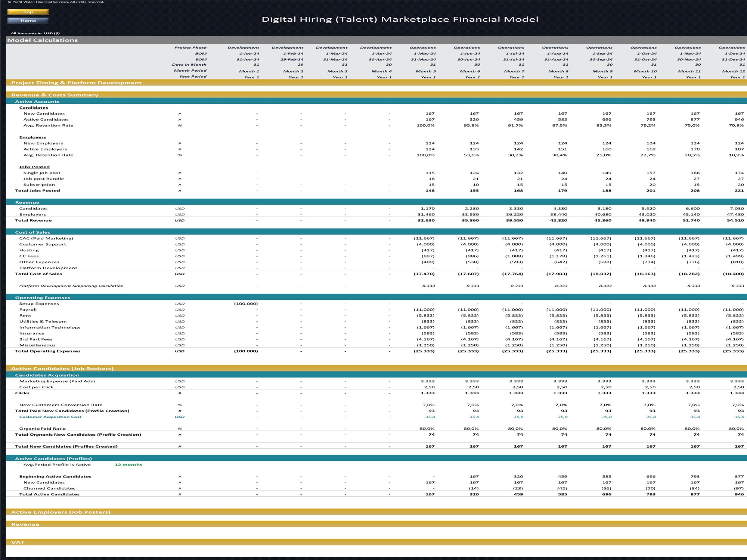Click Active Employers value 187 in December
Image resolution: width=747 pixels, height=560 pixels.
coord(739,149)
